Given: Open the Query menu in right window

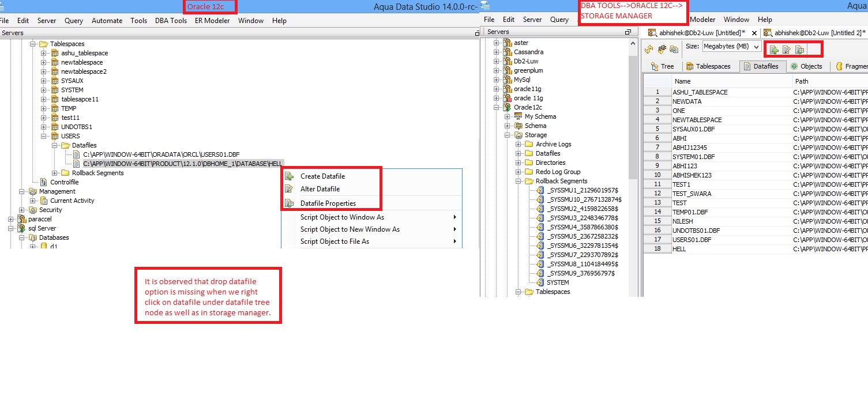Looking at the screenshot, I should point(559,20).
